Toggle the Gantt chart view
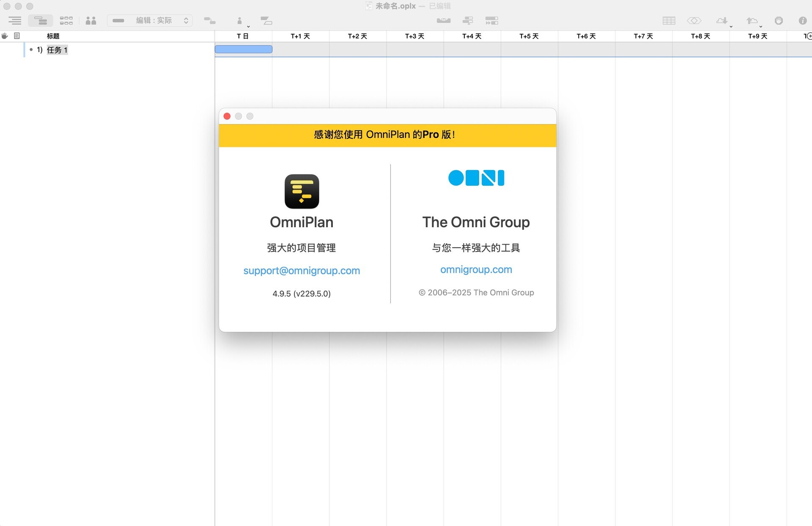 [41, 20]
